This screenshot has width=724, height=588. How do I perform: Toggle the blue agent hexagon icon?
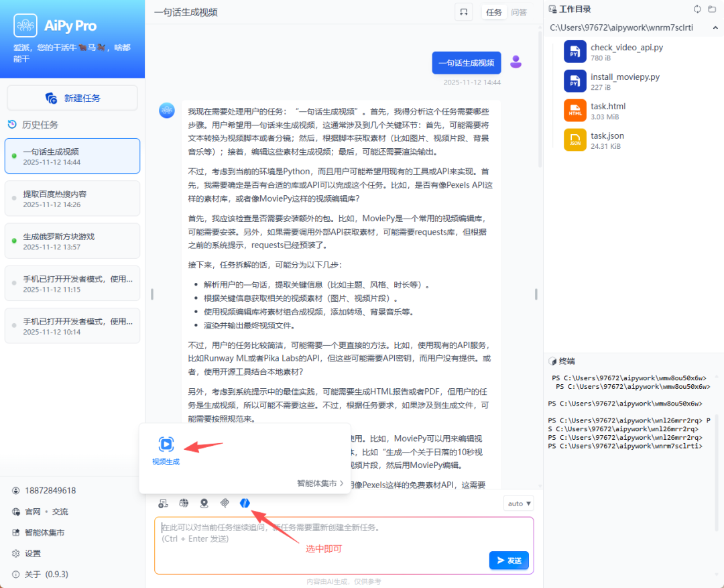pyautogui.click(x=245, y=503)
